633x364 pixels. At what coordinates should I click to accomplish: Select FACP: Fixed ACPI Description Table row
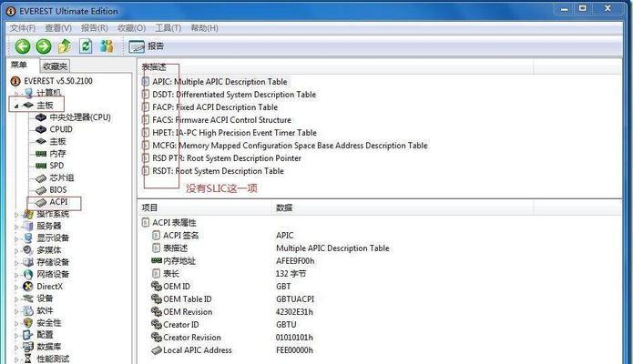(209, 107)
